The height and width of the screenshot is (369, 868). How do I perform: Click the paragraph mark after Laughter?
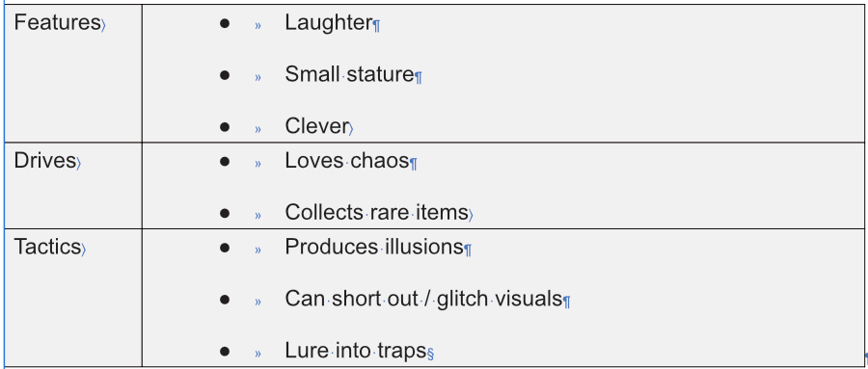pos(376,25)
